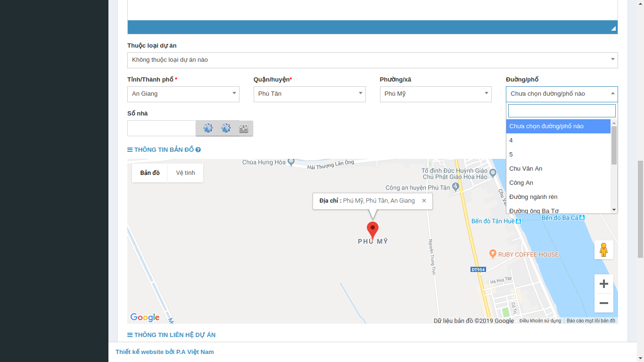
Task: Click the 'Hà Huy Tập' street label
Action: click(x=501, y=280)
